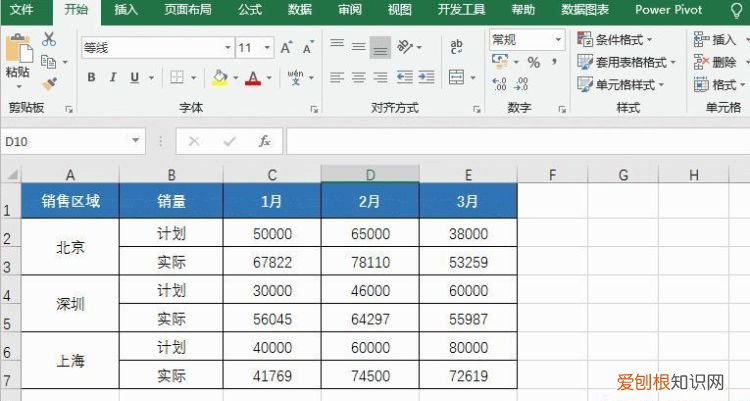Click the wrap text icon

(456, 46)
